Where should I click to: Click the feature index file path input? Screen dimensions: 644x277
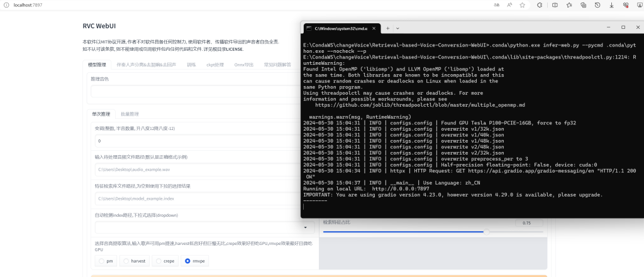point(198,198)
